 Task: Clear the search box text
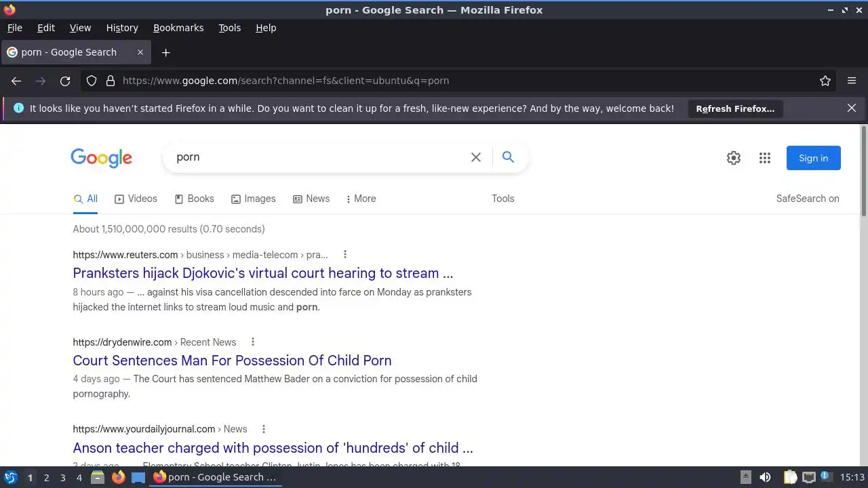pyautogui.click(x=476, y=157)
